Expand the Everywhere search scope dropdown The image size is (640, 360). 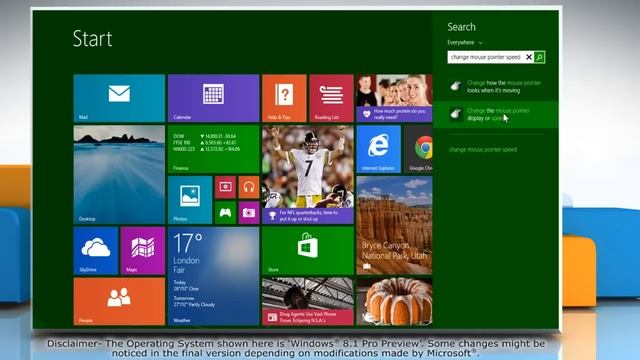[465, 42]
